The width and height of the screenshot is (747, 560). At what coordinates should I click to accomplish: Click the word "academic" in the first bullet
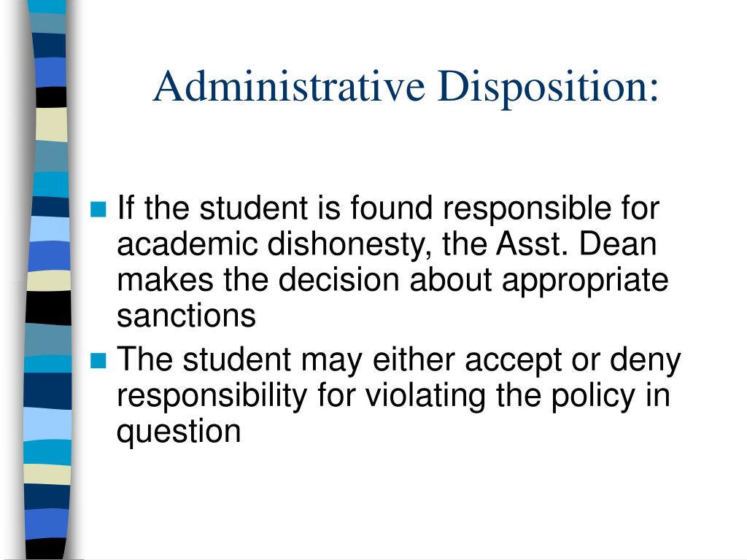coord(187,244)
